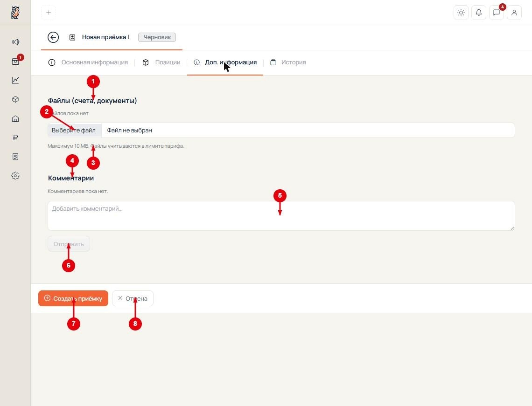Image resolution: width=532 pixels, height=406 pixels.
Task: Open the notifications bell icon
Action: pos(479,13)
